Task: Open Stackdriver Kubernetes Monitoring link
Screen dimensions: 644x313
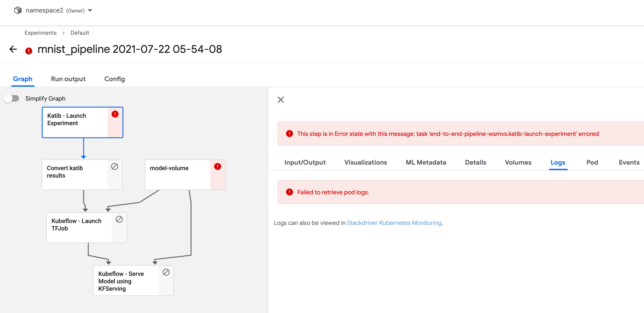Action: [394, 223]
